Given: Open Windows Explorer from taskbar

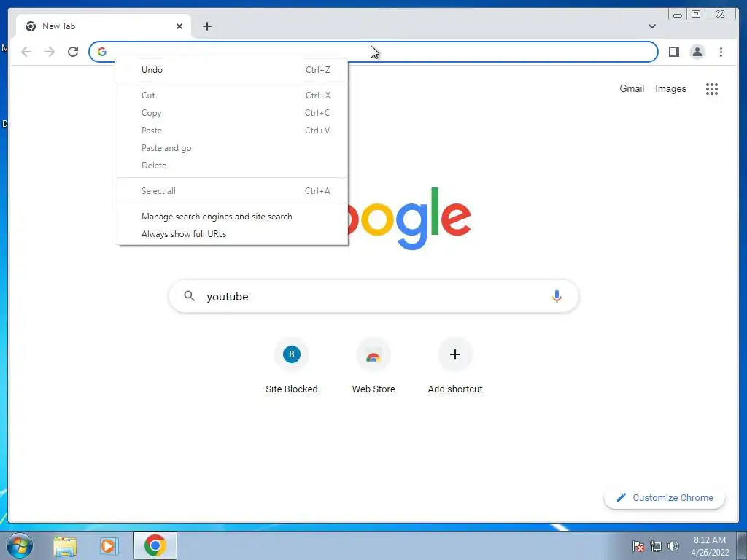Looking at the screenshot, I should [x=65, y=545].
